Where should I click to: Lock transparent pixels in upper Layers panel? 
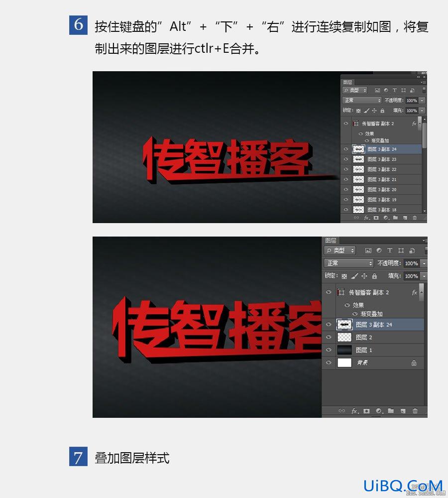[358, 111]
